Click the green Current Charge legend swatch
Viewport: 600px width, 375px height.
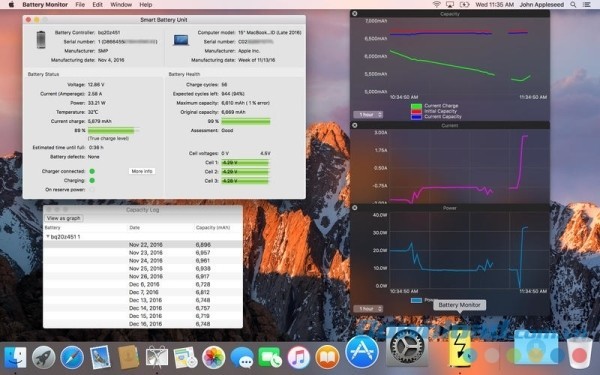(x=416, y=106)
